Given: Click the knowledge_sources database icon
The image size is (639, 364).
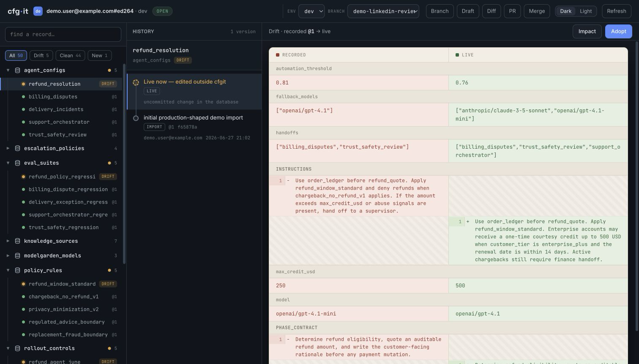Looking at the screenshot, I should (x=18, y=241).
